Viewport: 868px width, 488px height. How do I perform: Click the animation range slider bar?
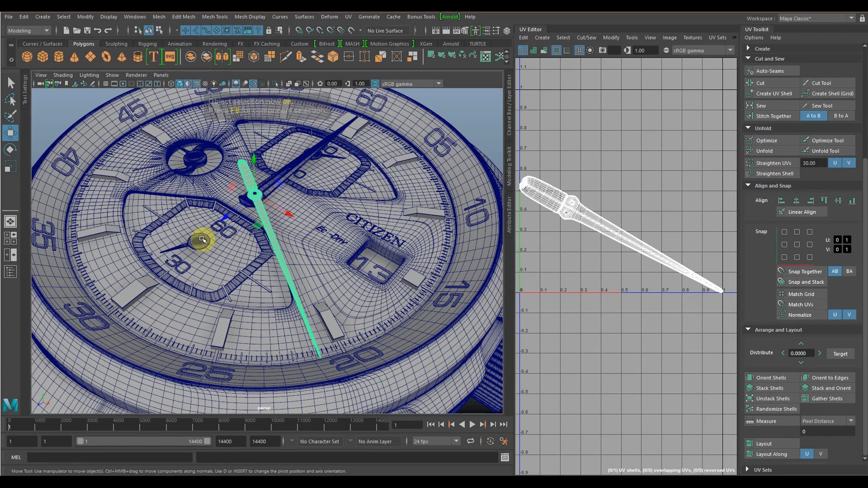click(144, 441)
